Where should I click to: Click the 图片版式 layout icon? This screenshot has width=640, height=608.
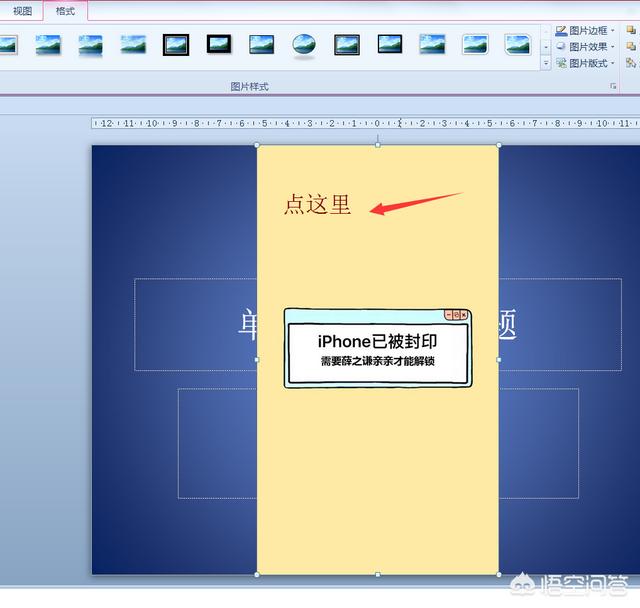click(x=561, y=63)
